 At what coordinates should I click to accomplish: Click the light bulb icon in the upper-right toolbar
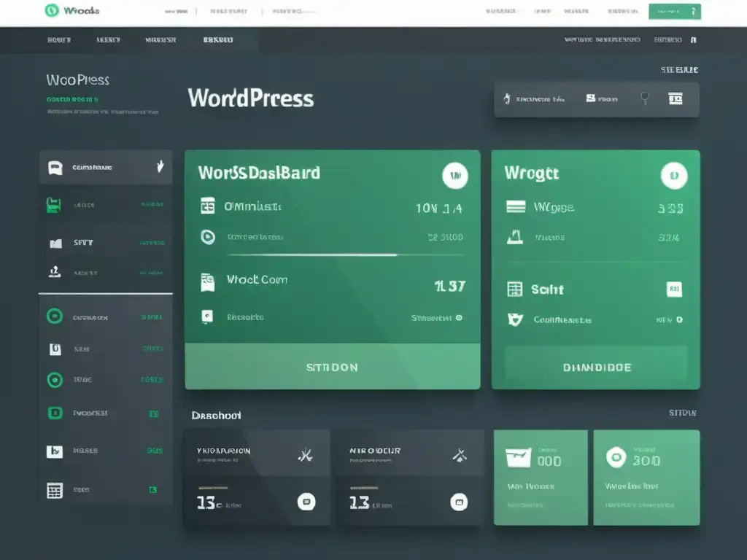pos(645,98)
